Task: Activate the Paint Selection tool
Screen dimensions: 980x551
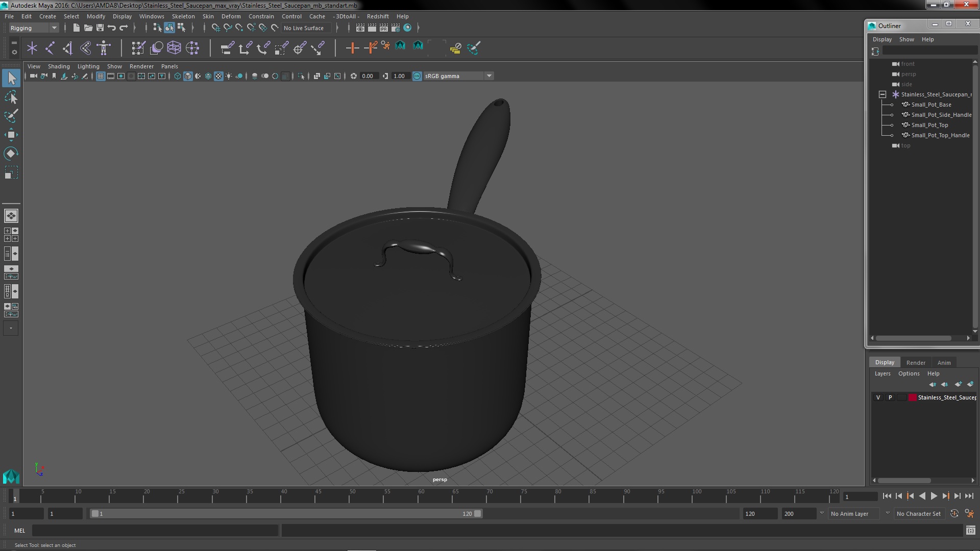Action: coord(11,116)
